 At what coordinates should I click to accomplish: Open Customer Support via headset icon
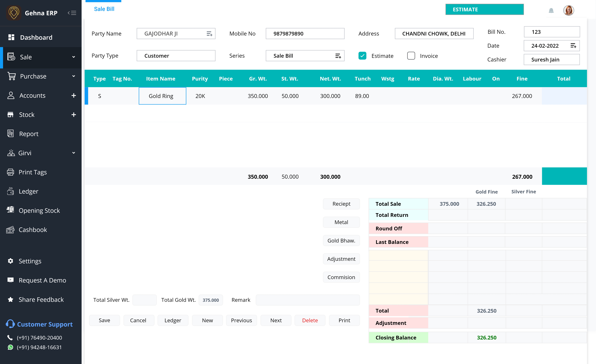[10, 324]
